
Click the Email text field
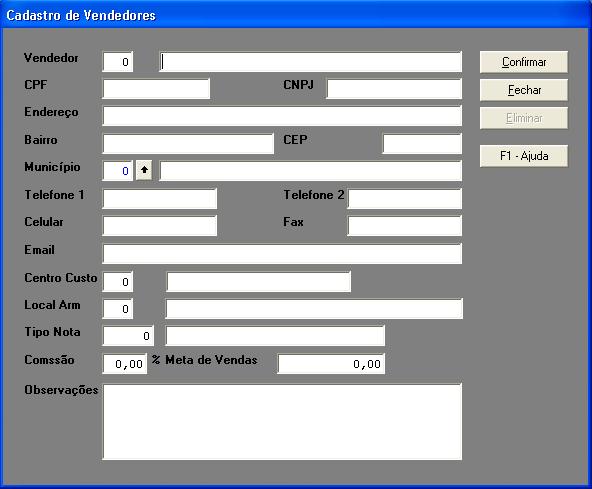pos(282,253)
